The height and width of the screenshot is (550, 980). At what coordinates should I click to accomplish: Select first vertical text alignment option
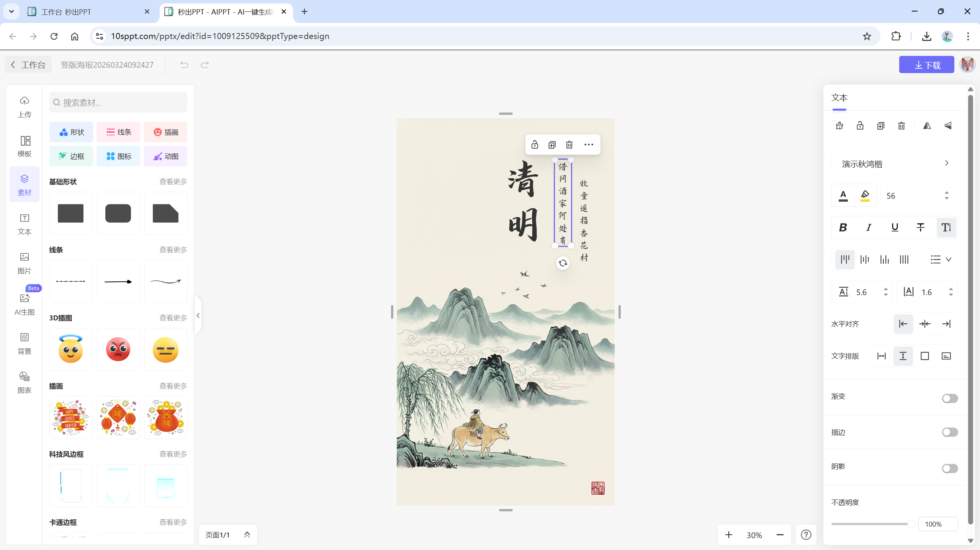(x=845, y=259)
